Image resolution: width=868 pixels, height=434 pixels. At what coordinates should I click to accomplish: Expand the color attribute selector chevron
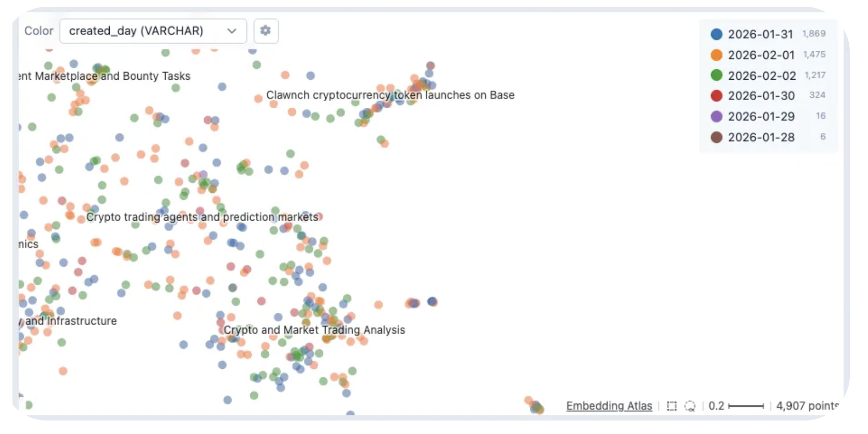pos(232,31)
